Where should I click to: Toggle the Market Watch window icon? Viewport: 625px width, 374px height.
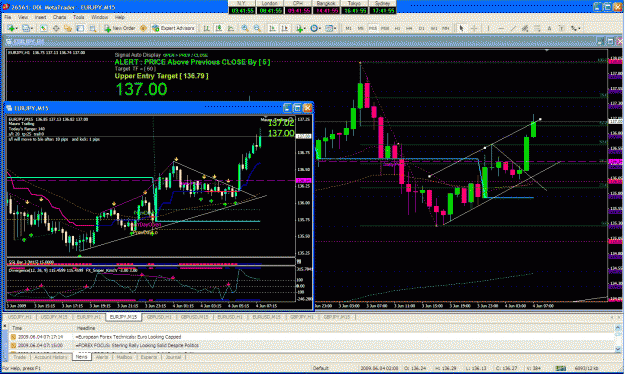coord(43,28)
